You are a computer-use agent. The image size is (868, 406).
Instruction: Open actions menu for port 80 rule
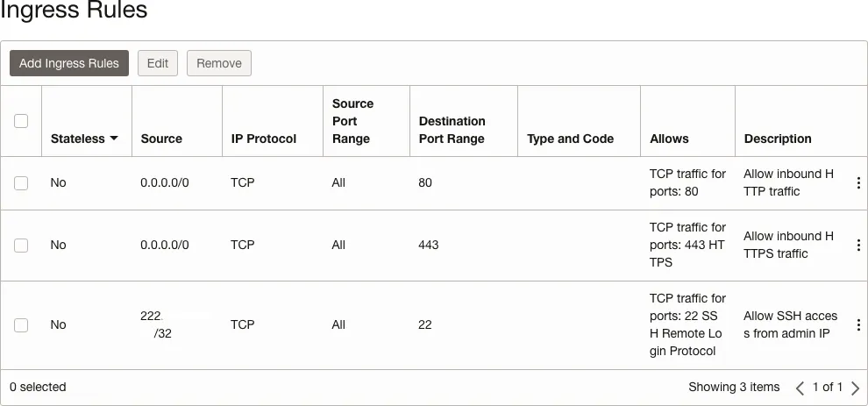point(857,183)
